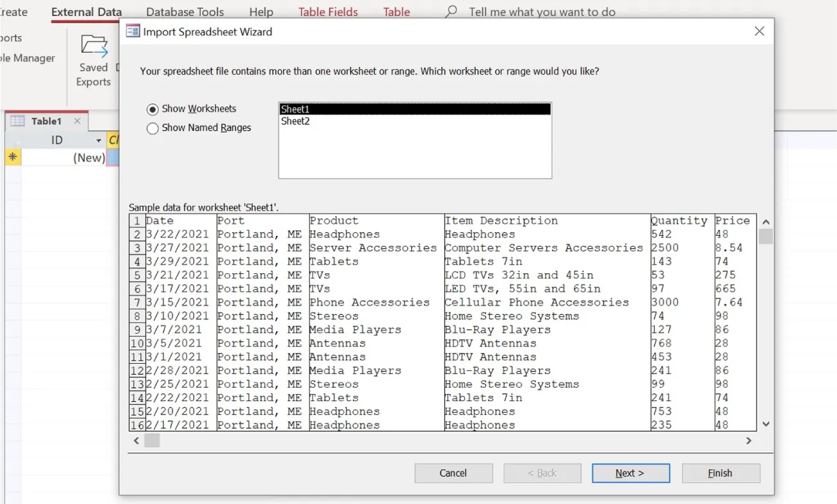The width and height of the screenshot is (837, 504).
Task: Open the Tell me search with magnifier icon
Action: click(x=451, y=12)
